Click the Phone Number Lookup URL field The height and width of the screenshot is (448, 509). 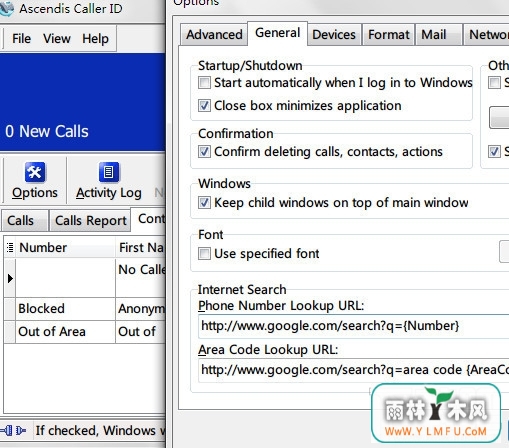[x=354, y=326]
